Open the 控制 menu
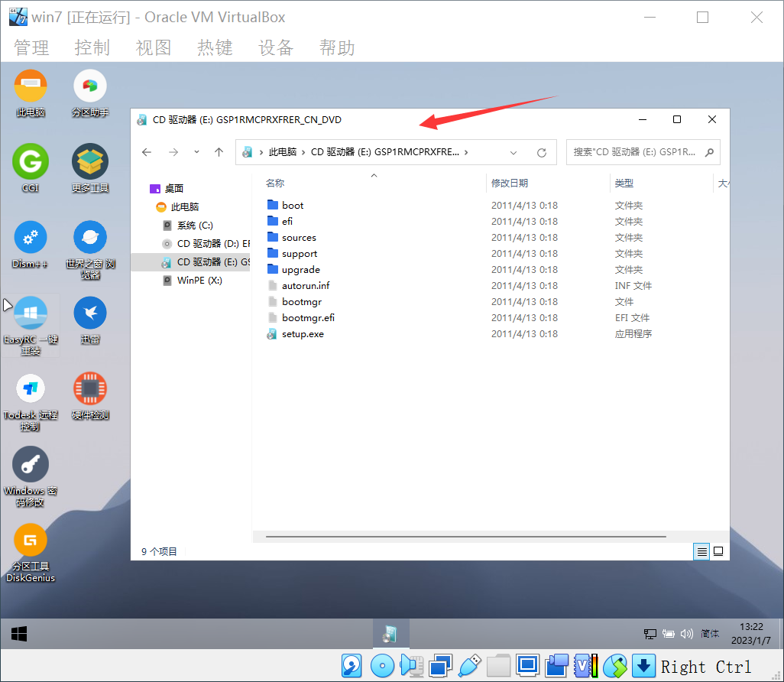 point(92,48)
